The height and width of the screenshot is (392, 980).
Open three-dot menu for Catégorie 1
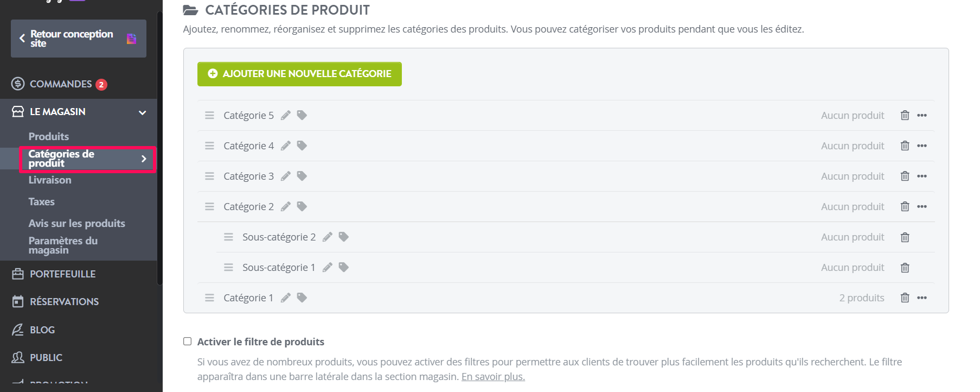tap(922, 298)
